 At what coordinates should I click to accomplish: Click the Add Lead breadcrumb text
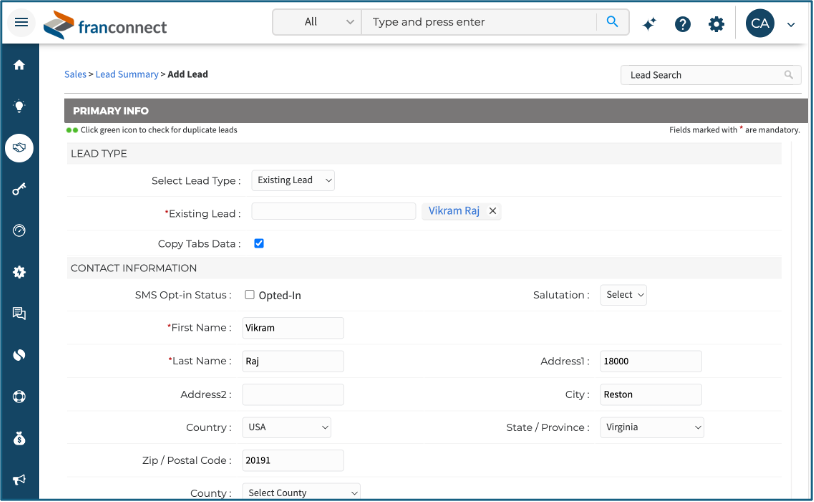tap(187, 74)
